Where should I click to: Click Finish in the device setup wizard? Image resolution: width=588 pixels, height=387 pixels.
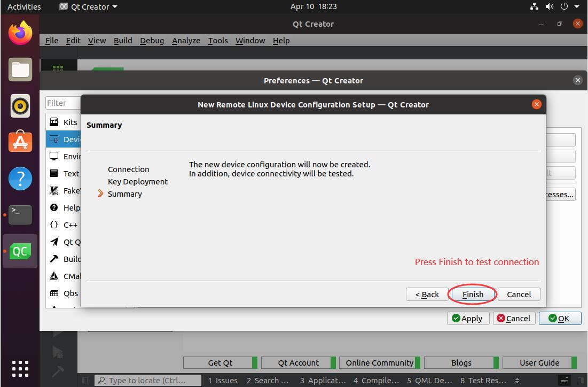point(473,295)
